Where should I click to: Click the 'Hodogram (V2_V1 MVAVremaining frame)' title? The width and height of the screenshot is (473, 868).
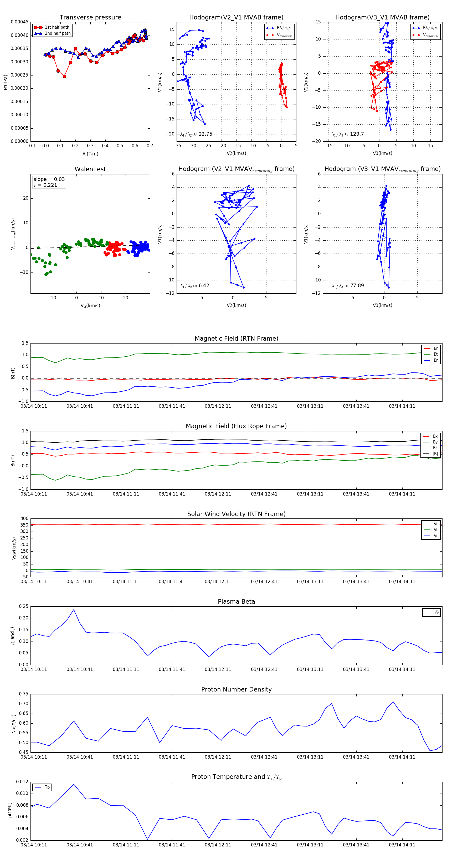click(x=236, y=169)
